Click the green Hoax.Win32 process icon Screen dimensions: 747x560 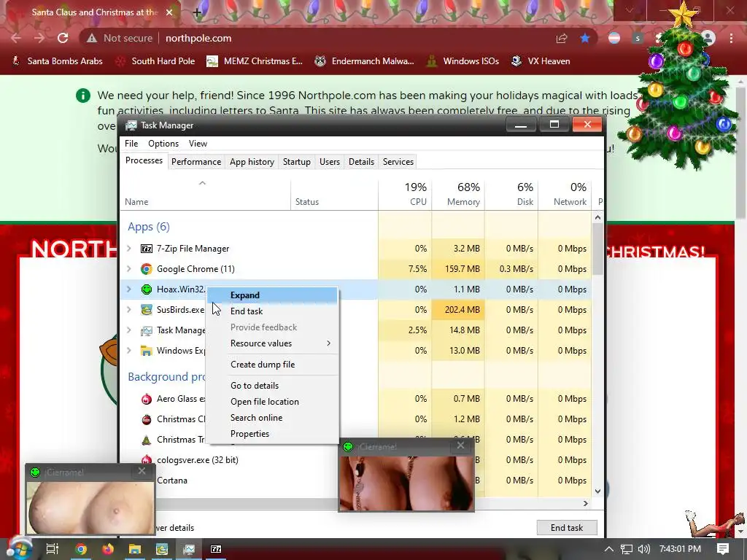point(146,289)
